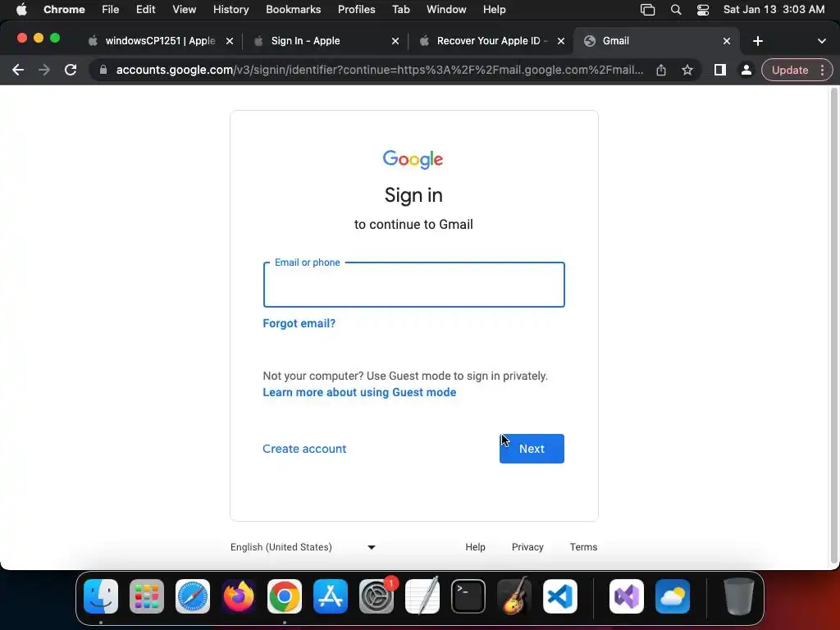Open the Trash in the dock

tap(739, 596)
